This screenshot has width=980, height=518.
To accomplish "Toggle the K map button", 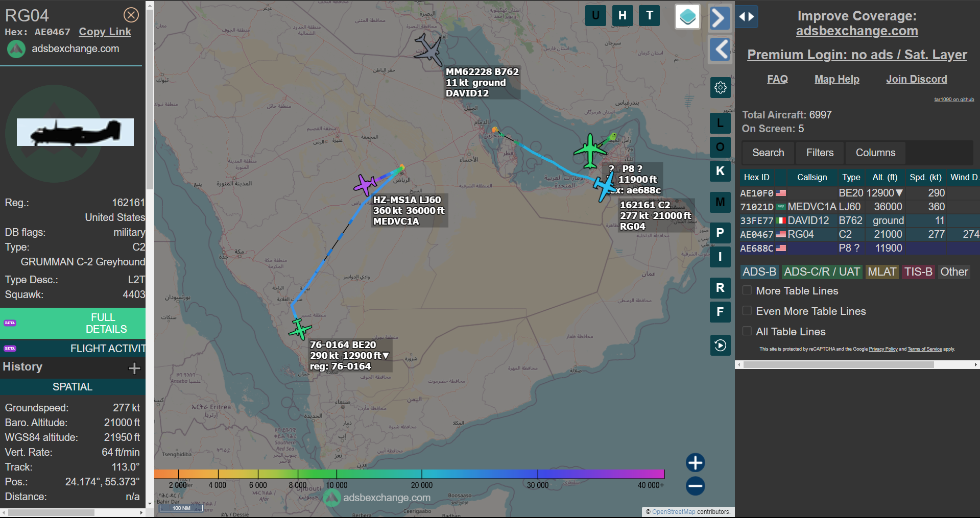I will (720, 171).
